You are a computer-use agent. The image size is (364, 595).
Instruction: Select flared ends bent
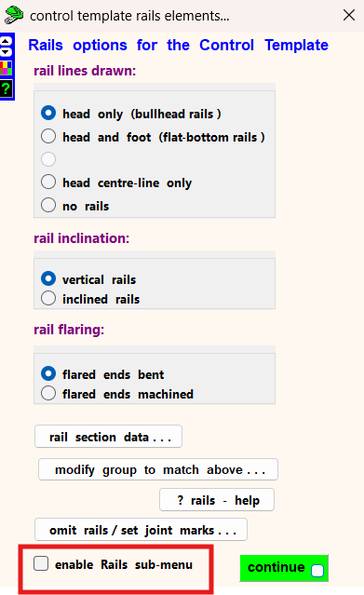coord(102,374)
